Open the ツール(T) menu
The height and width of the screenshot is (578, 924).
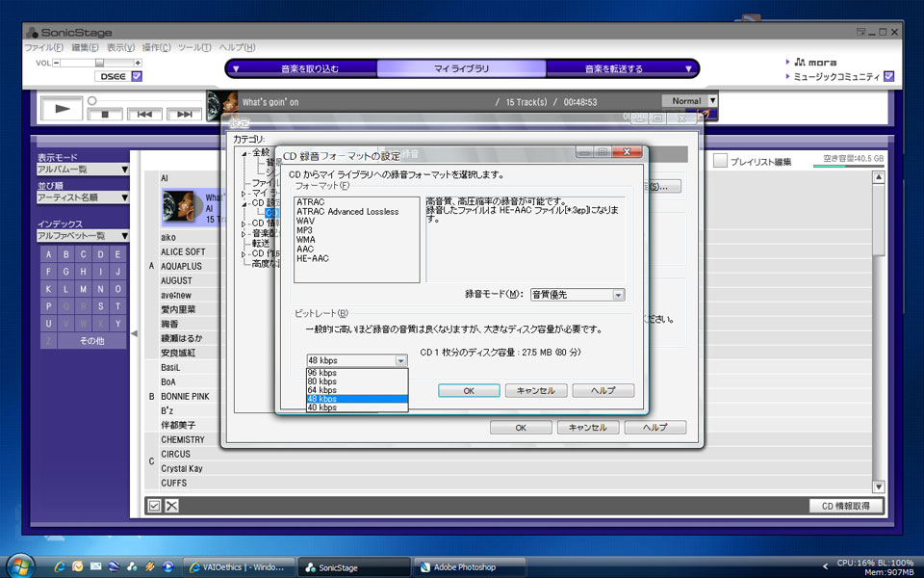coord(194,47)
